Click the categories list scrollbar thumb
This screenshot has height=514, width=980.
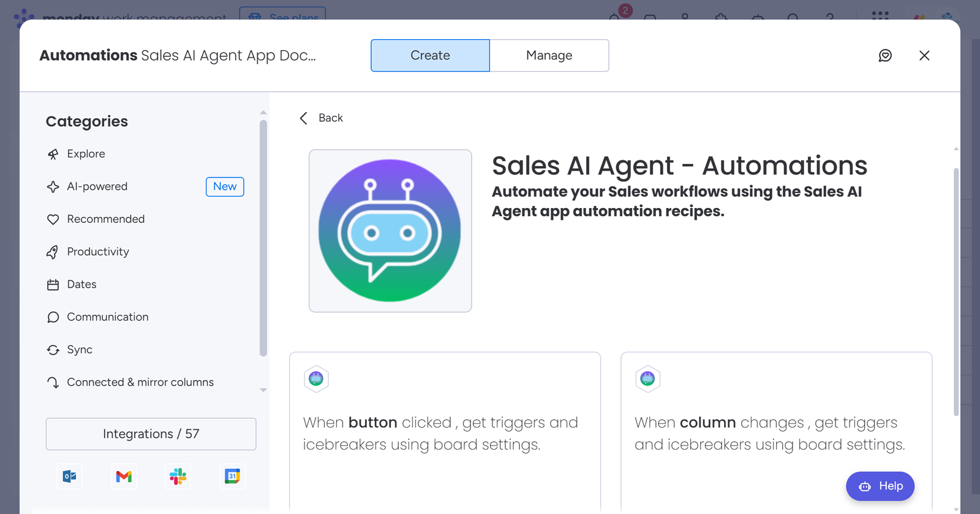(263, 238)
